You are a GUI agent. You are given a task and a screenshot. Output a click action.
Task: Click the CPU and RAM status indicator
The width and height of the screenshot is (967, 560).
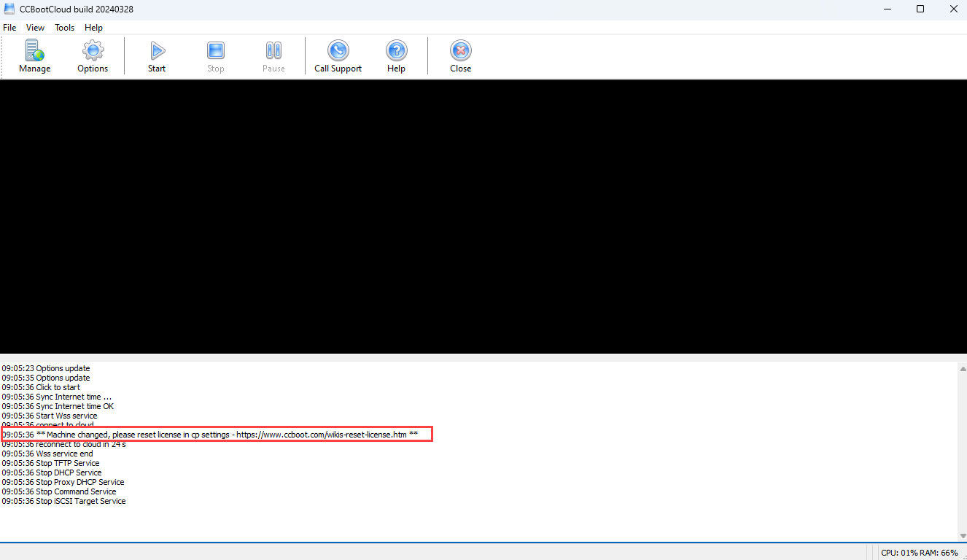click(x=919, y=553)
